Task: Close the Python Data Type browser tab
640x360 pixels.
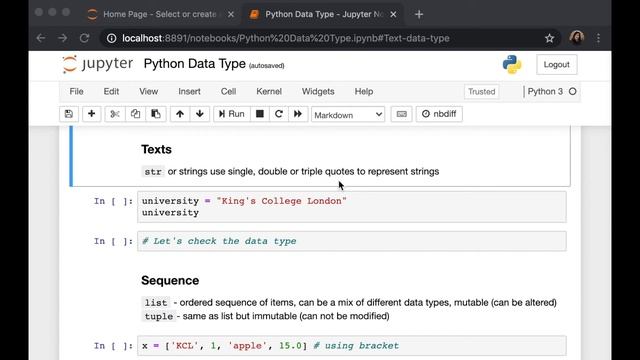Action: pos(393,14)
